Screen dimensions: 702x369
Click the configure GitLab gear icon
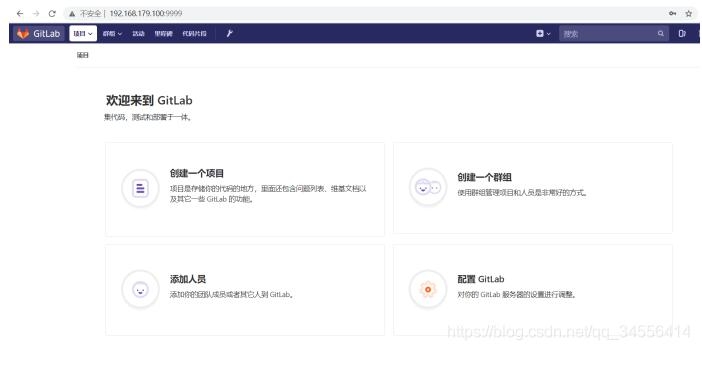click(428, 289)
